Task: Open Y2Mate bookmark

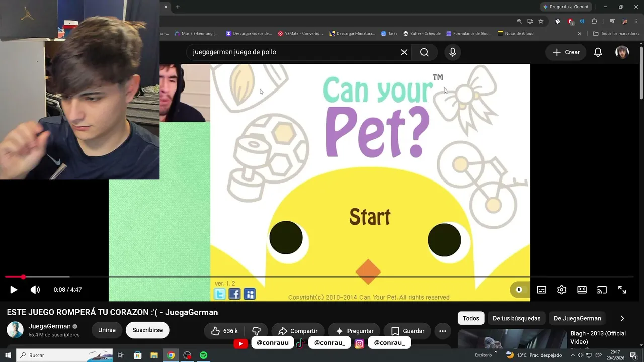Action: (300, 34)
